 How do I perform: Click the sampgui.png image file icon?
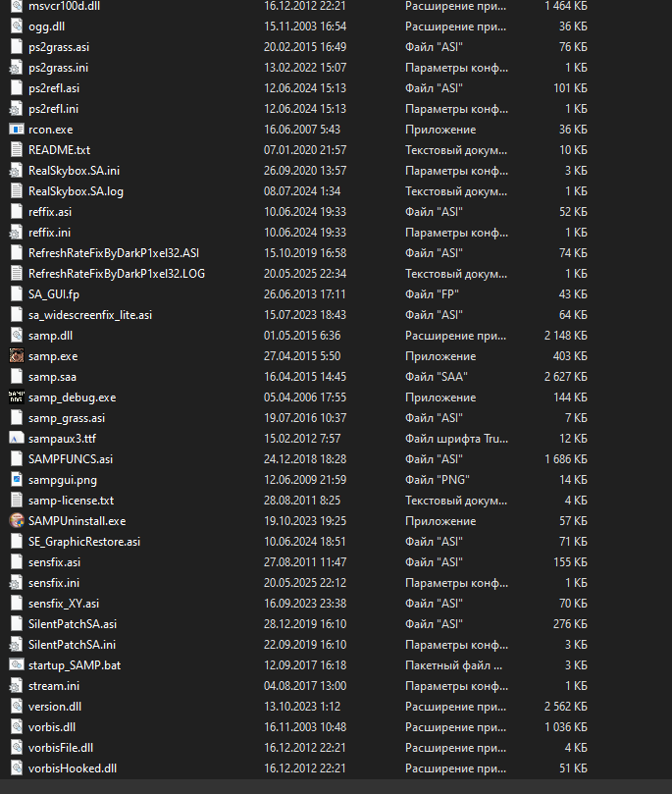coord(16,480)
